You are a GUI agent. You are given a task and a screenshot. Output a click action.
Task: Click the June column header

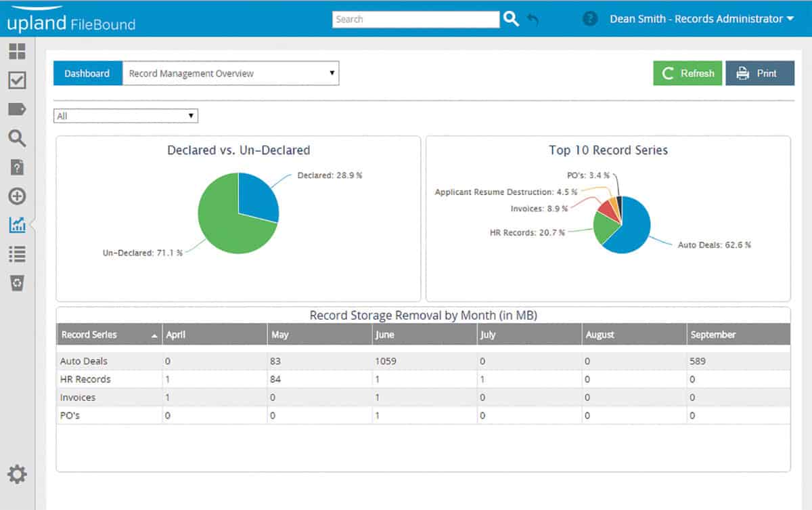(x=424, y=335)
